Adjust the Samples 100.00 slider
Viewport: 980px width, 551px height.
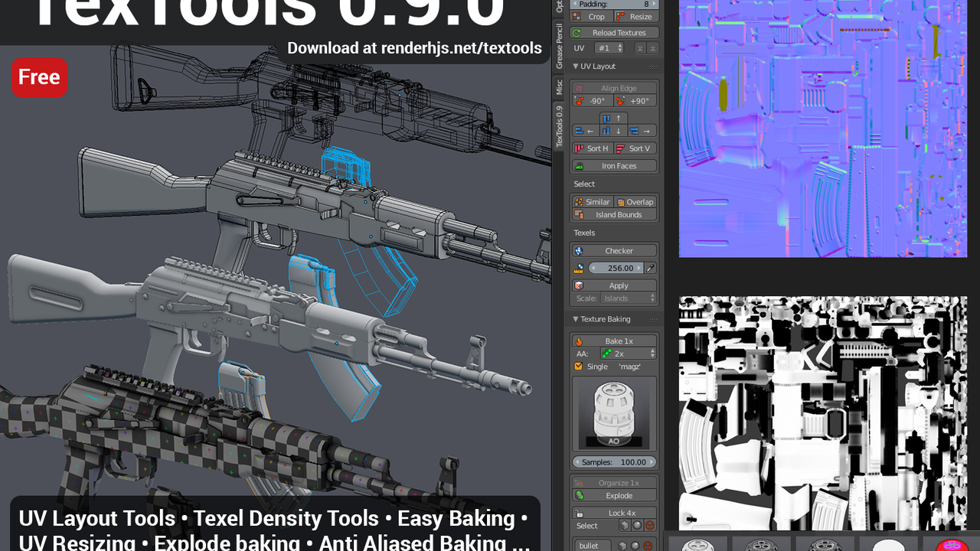click(x=614, y=462)
